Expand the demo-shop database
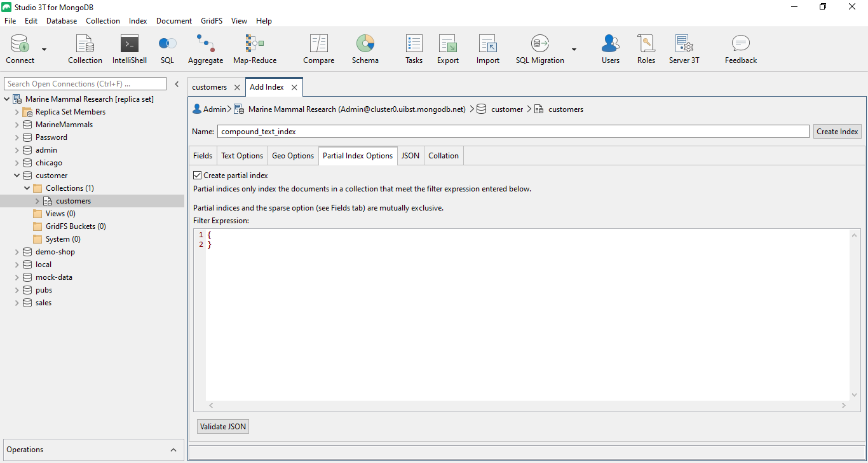Viewport: 868px width, 463px height. [x=17, y=251]
